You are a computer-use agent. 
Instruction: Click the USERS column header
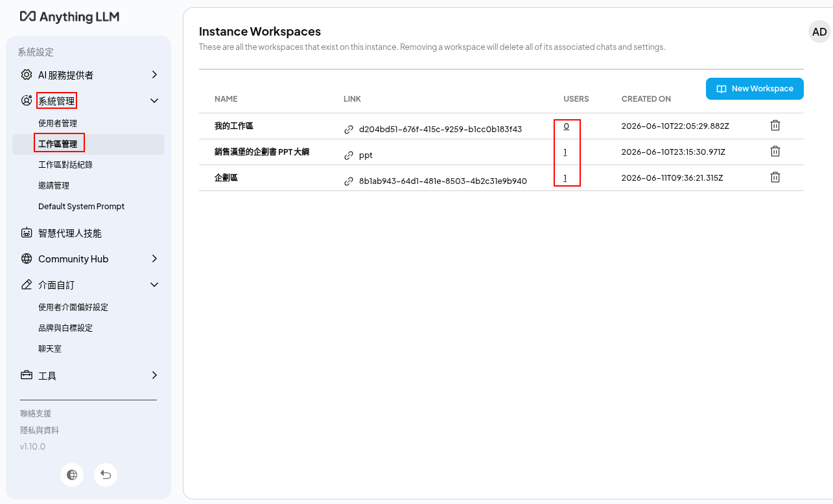pyautogui.click(x=576, y=99)
